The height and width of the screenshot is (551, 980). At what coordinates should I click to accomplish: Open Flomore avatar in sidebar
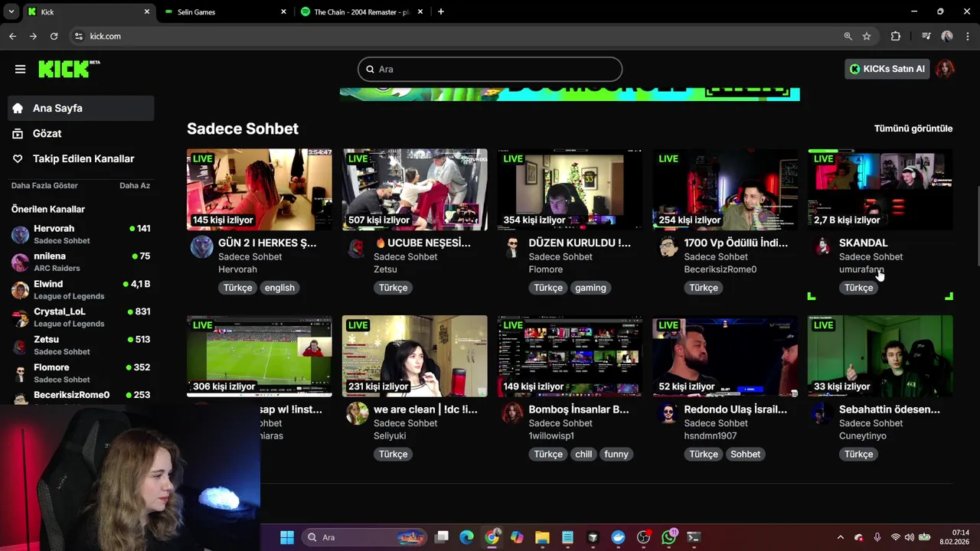[21, 373]
